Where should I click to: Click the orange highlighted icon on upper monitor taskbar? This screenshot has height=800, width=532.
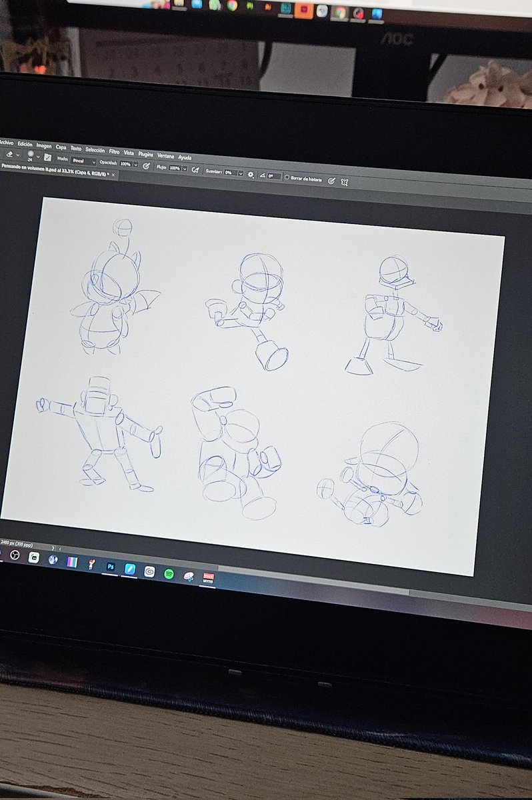(303, 9)
